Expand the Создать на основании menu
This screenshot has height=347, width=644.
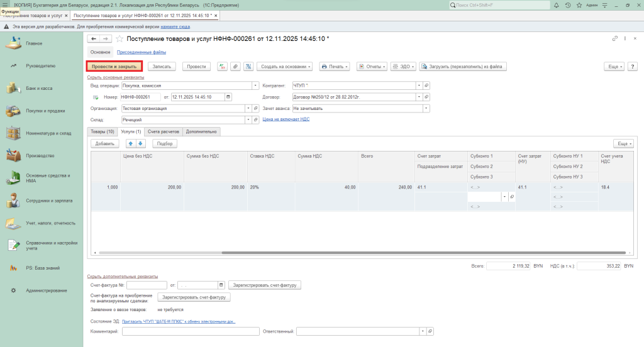pyautogui.click(x=285, y=66)
